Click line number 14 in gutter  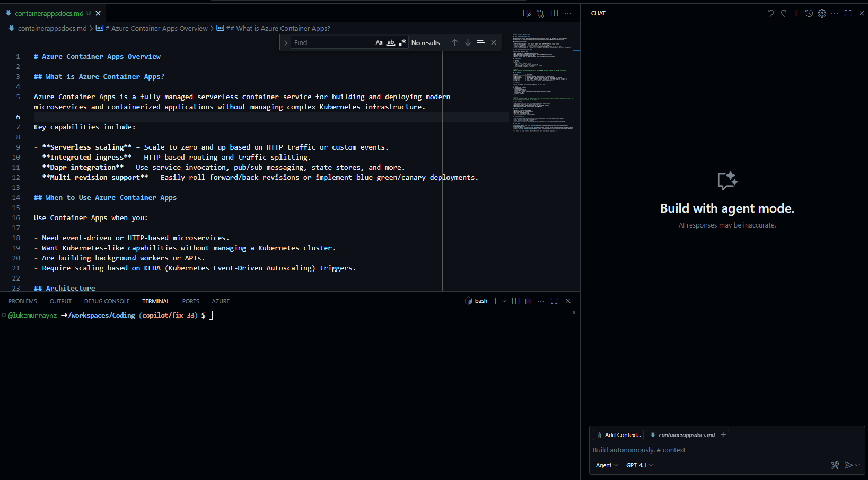(x=16, y=198)
